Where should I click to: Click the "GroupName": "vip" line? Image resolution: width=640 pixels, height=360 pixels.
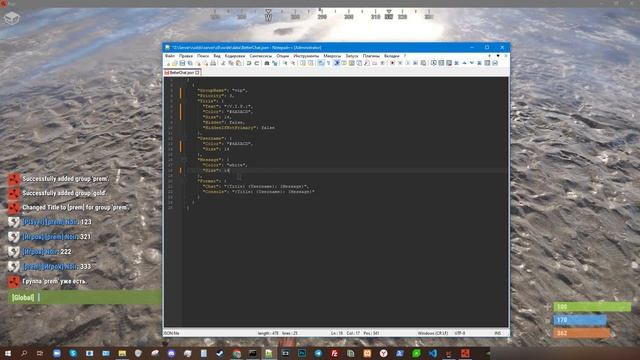(x=222, y=90)
